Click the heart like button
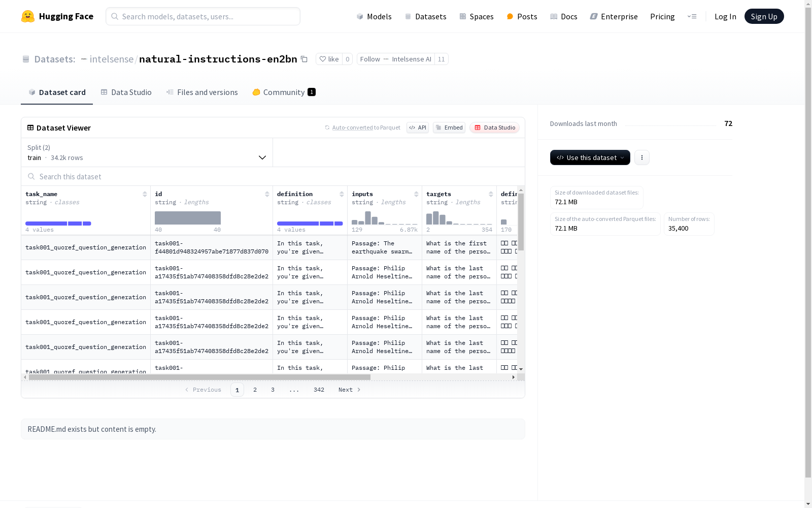 pyautogui.click(x=329, y=59)
